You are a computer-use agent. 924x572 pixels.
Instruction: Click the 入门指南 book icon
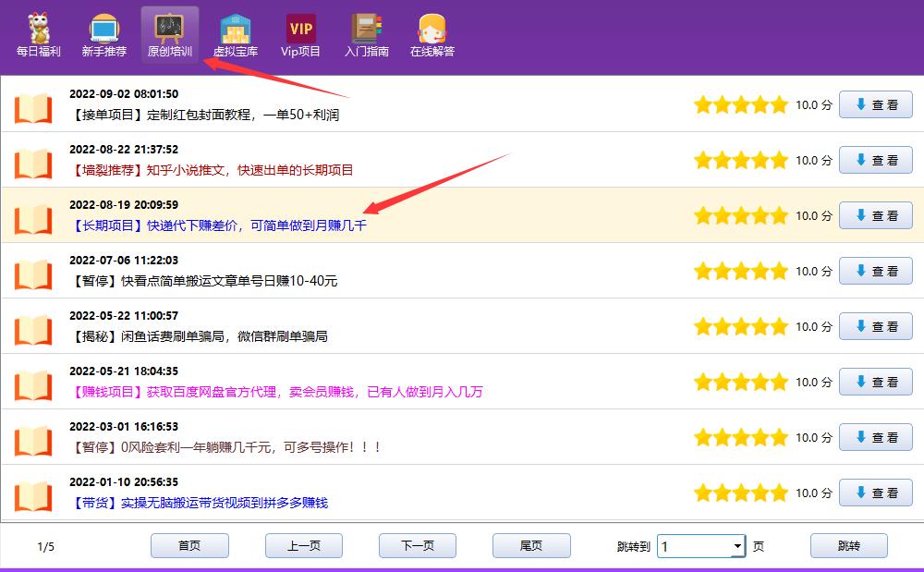pyautogui.click(x=367, y=29)
